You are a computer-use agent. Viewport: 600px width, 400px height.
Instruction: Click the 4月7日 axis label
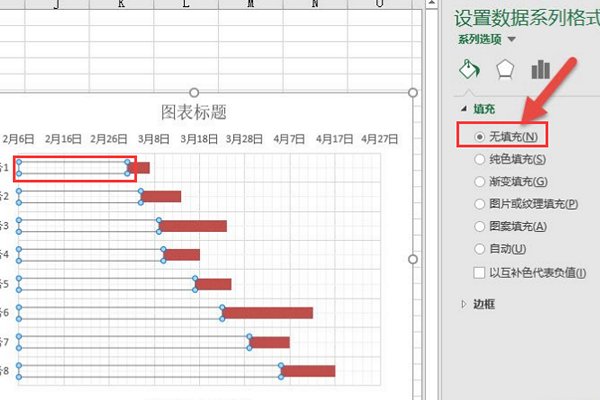coord(289,139)
